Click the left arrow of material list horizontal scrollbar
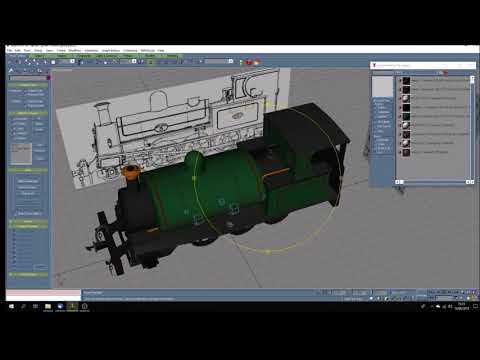 (x=397, y=182)
